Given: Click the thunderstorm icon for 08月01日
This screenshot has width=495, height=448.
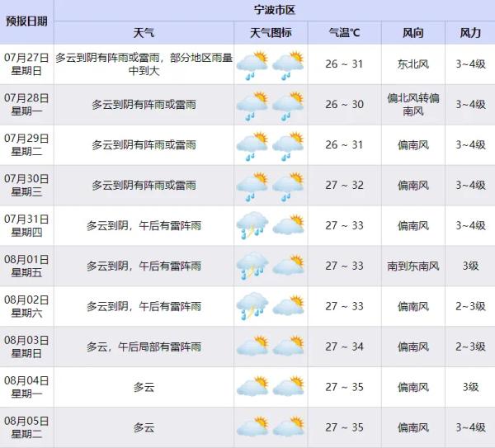Looking at the screenshot, I should [252, 266].
